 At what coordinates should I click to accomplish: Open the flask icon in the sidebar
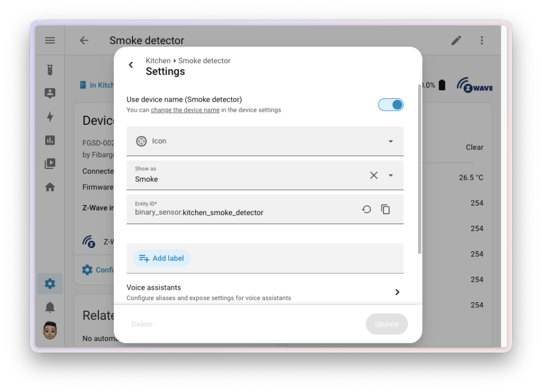click(50, 70)
